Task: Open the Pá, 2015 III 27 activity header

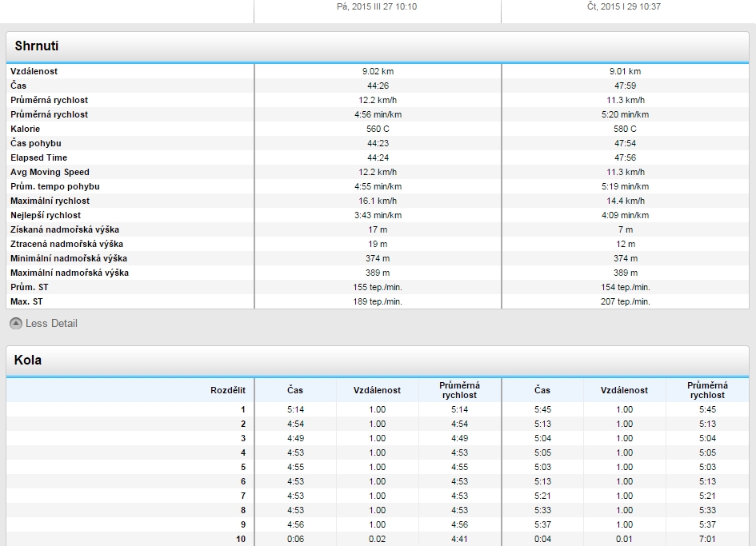Action: click(x=377, y=6)
